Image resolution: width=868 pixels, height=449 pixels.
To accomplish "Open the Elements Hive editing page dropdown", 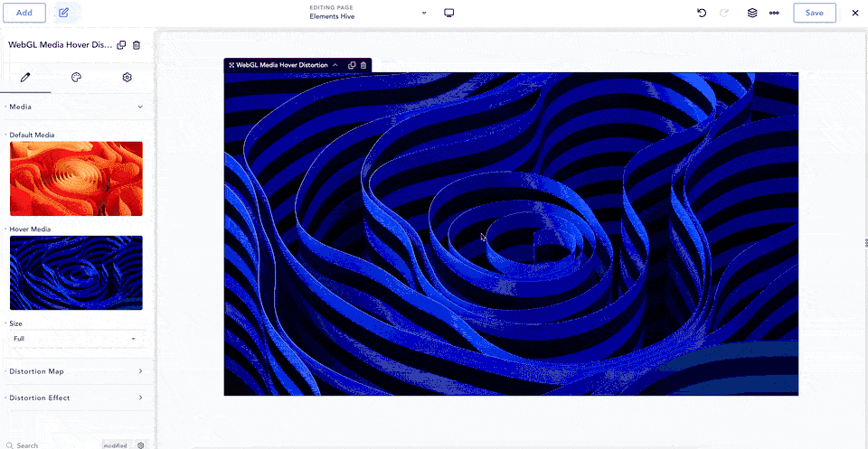I will pos(424,13).
